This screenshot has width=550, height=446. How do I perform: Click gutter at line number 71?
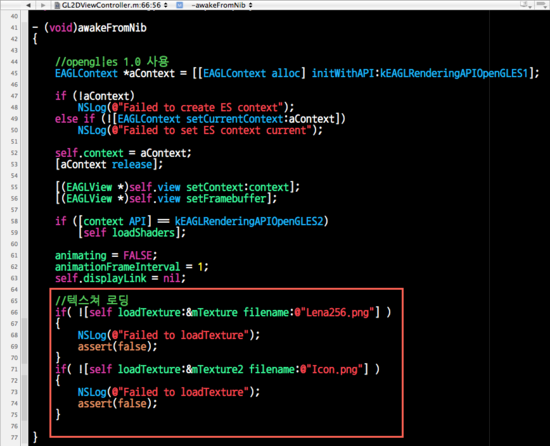click(x=14, y=369)
